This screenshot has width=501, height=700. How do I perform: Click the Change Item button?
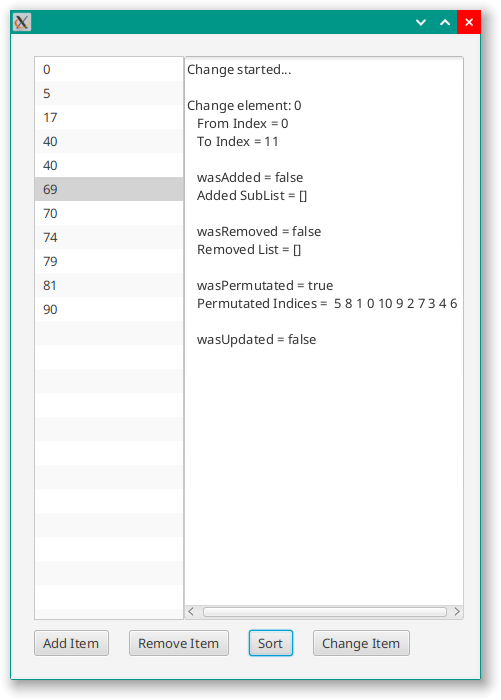click(361, 643)
